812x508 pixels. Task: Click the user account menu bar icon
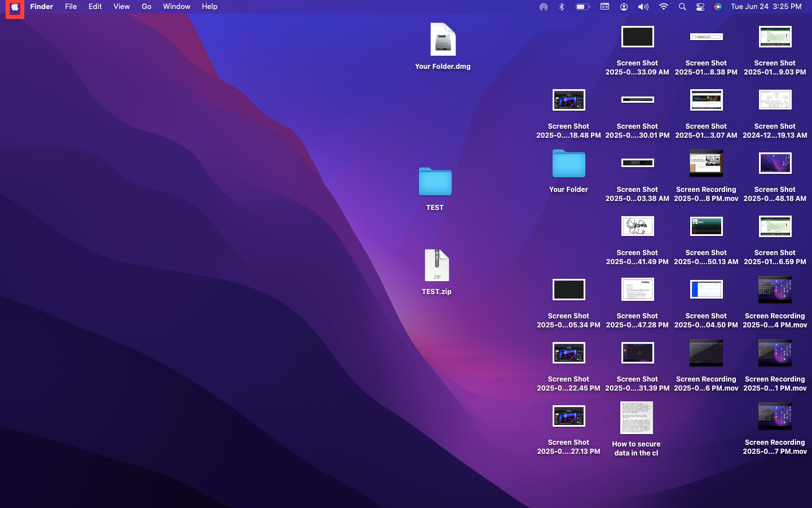[x=624, y=7]
